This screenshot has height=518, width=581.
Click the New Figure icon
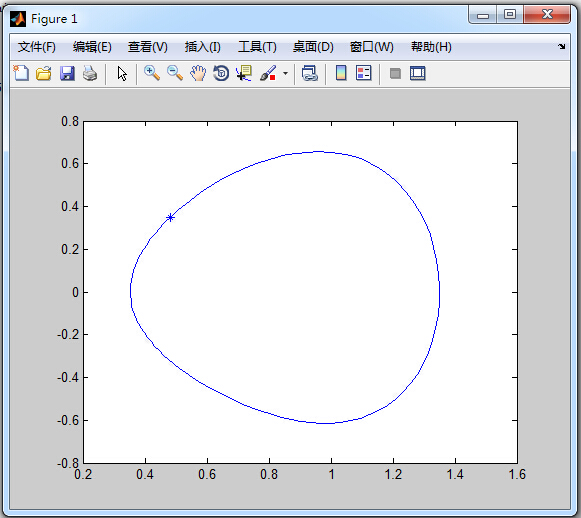pyautogui.click(x=21, y=73)
